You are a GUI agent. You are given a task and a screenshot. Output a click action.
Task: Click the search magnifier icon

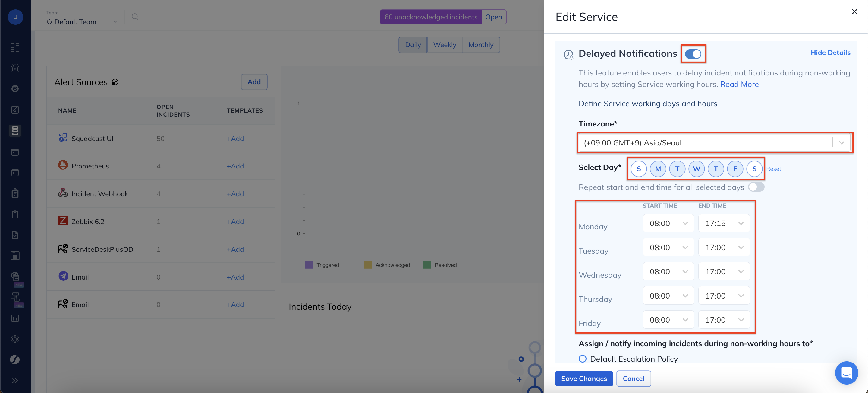click(135, 17)
